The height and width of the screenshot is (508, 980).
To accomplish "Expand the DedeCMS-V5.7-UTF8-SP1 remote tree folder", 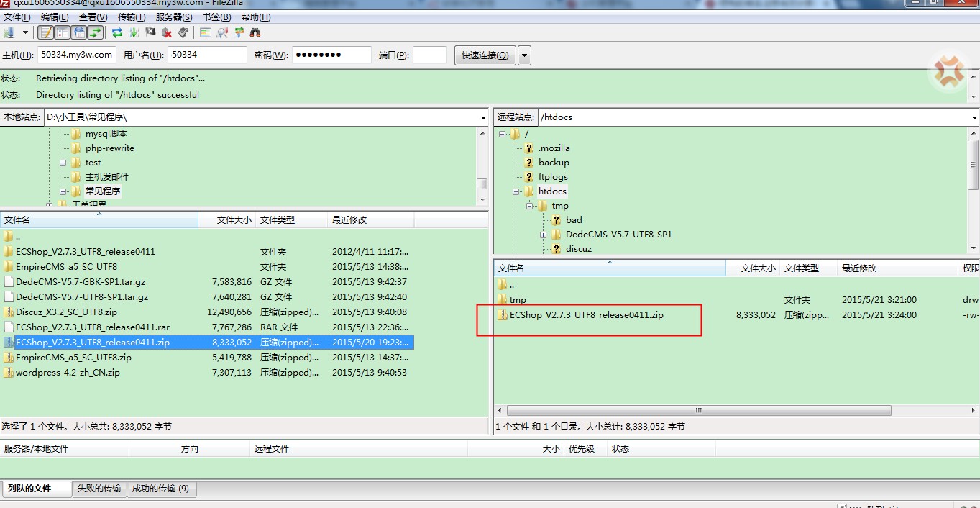I will (544, 235).
